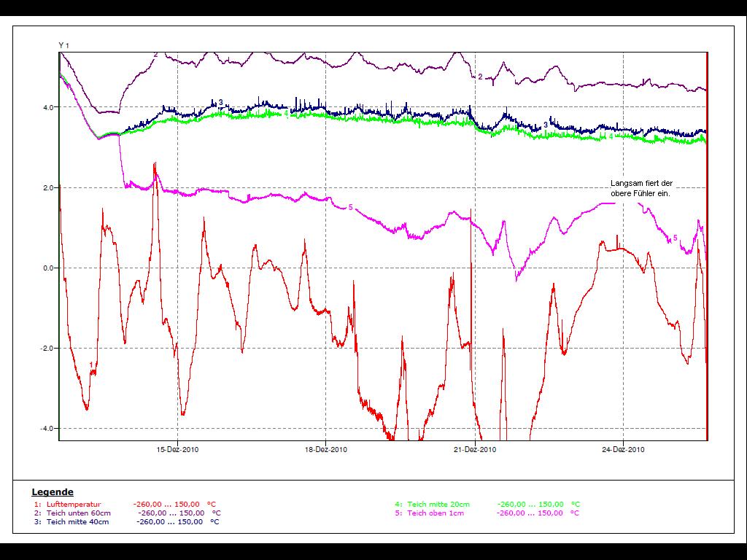This screenshot has height=560, width=747.
Task: Click the Legende heading
Action: (53, 492)
